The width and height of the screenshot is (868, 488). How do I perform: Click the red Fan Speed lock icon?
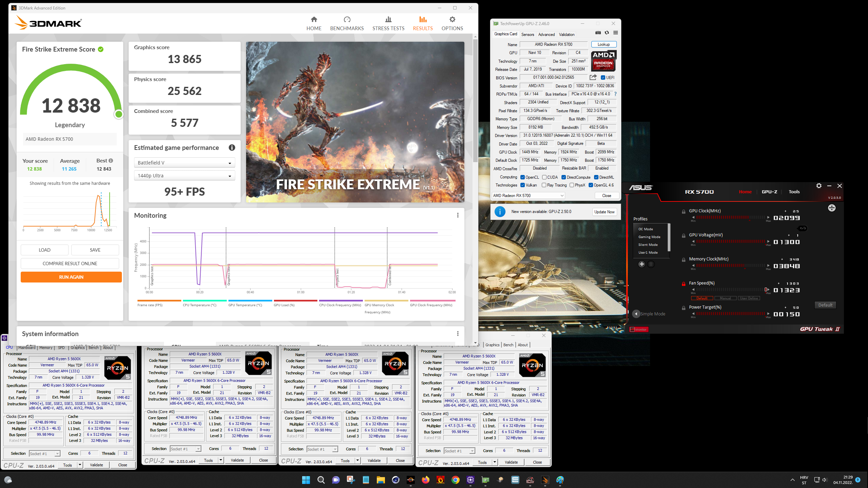pyautogui.click(x=683, y=284)
